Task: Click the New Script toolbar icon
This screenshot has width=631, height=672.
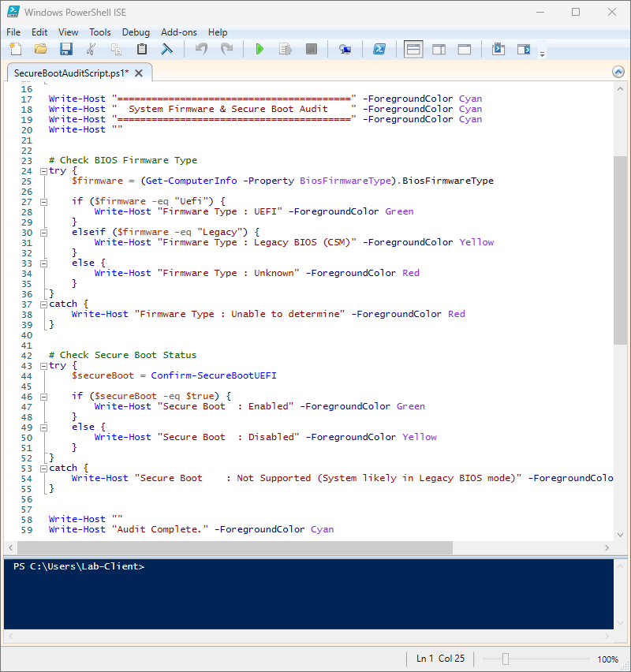Action: (16, 49)
